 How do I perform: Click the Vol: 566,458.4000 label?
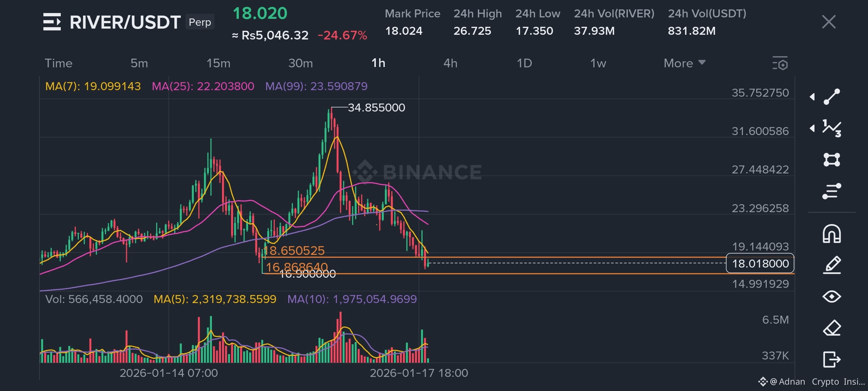point(94,299)
